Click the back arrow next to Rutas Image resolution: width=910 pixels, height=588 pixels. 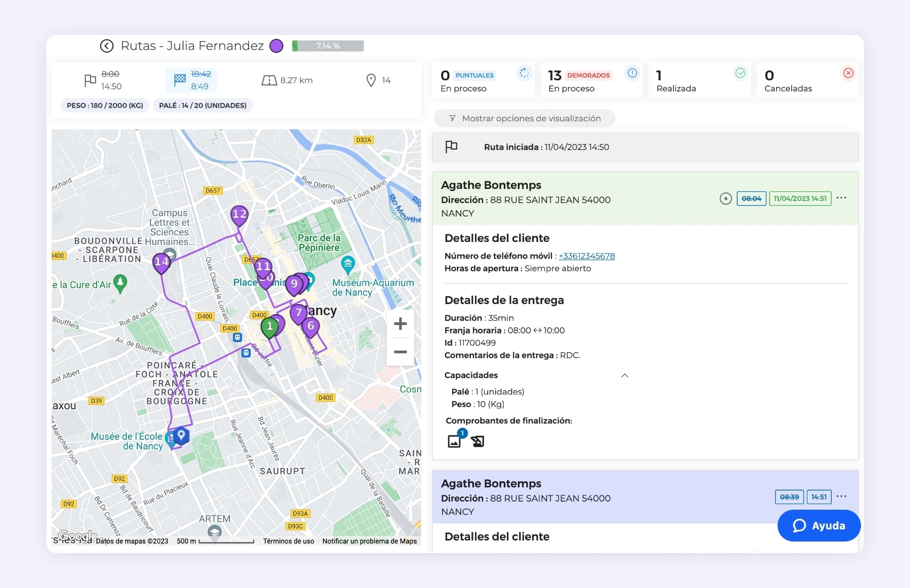(x=106, y=46)
